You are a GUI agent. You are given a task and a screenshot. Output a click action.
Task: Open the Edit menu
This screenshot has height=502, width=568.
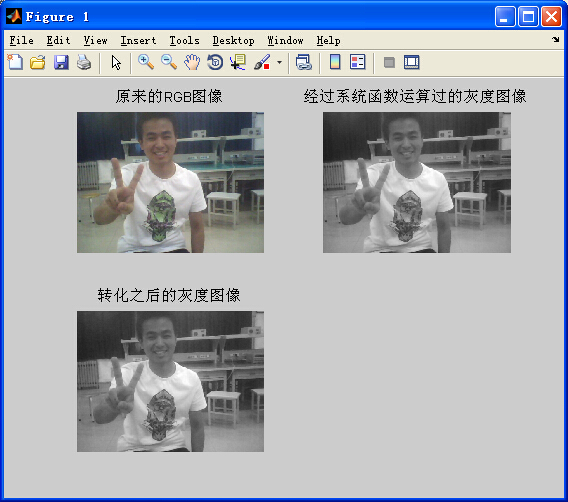pyautogui.click(x=58, y=40)
